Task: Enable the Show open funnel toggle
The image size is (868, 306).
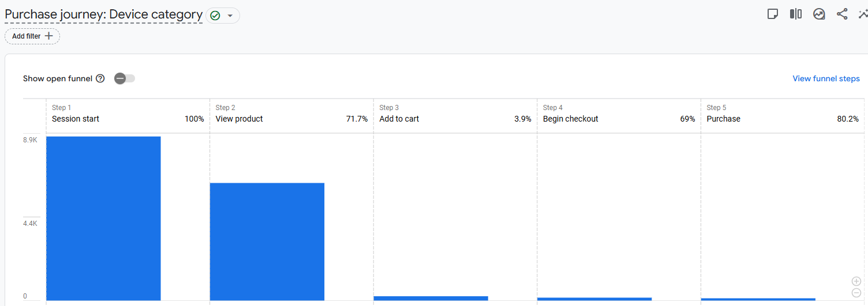Action: point(125,78)
